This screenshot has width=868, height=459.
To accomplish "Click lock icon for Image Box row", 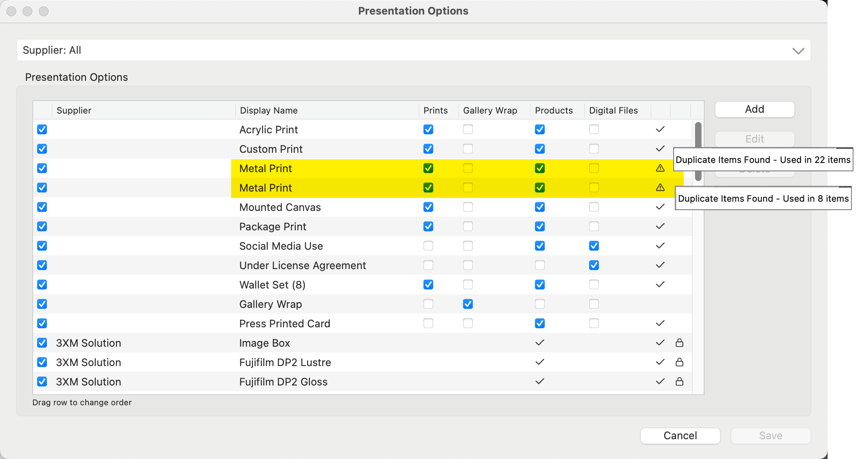I will 679,343.
